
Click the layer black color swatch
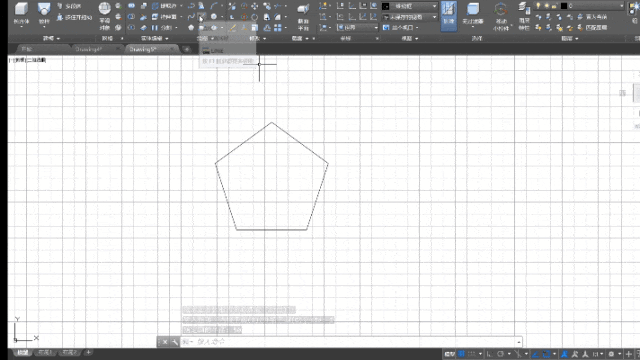pyautogui.click(x=564, y=6)
